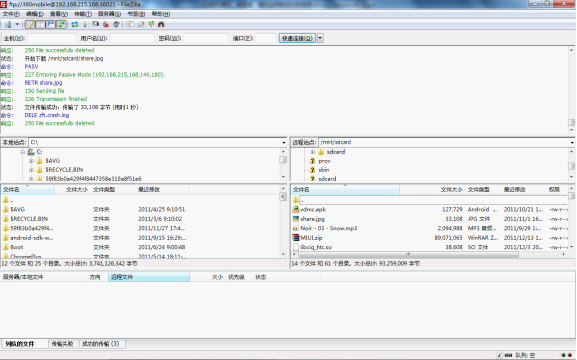Image resolution: width=577 pixels, height=360 pixels.
Task: Open the 传输(T) menu
Action: tap(83, 14)
